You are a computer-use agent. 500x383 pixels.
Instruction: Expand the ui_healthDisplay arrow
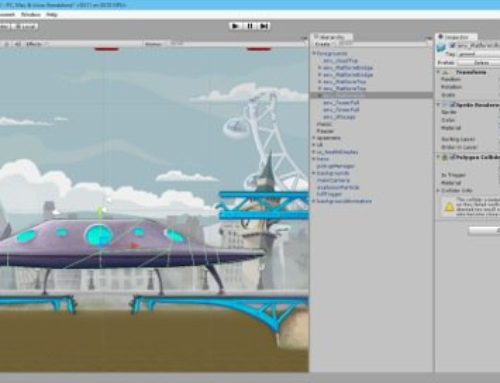tap(314, 152)
